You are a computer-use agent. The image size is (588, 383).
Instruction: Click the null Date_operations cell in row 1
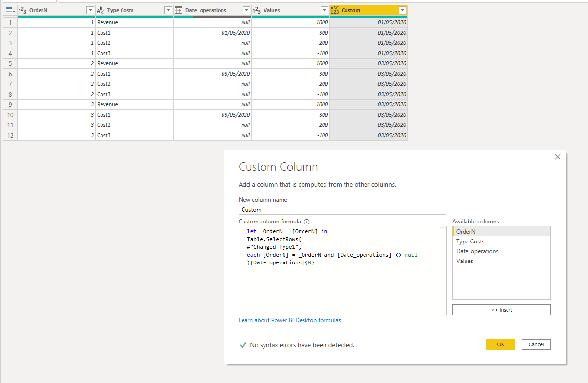click(x=212, y=22)
